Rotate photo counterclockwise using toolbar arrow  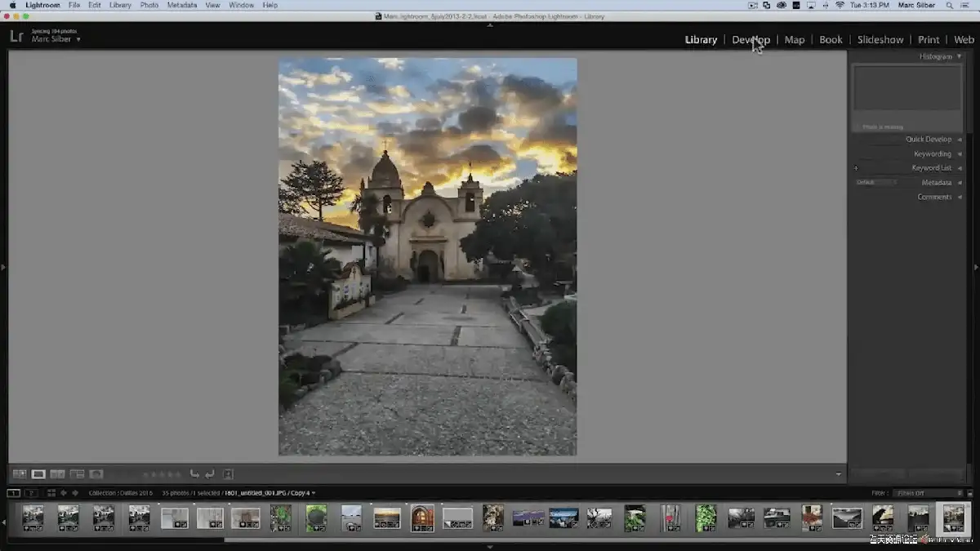coord(194,473)
